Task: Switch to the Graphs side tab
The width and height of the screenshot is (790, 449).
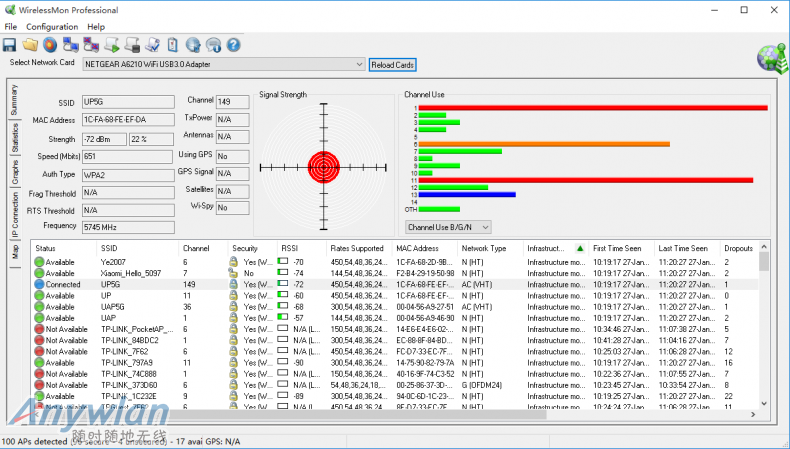Action: (x=14, y=172)
